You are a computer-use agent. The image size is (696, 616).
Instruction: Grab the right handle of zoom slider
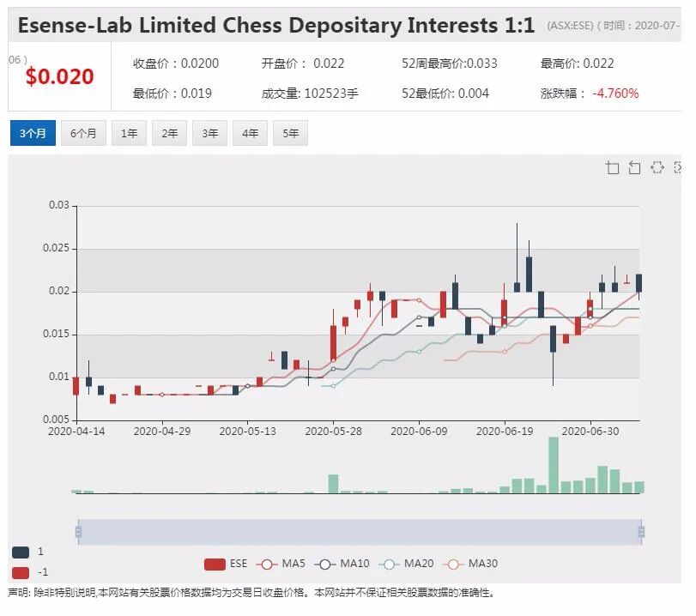coord(641,532)
